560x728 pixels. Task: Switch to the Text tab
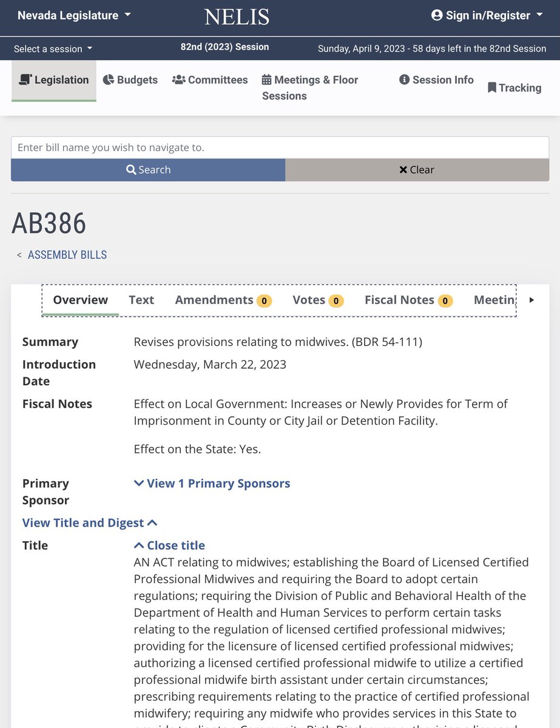point(141,300)
